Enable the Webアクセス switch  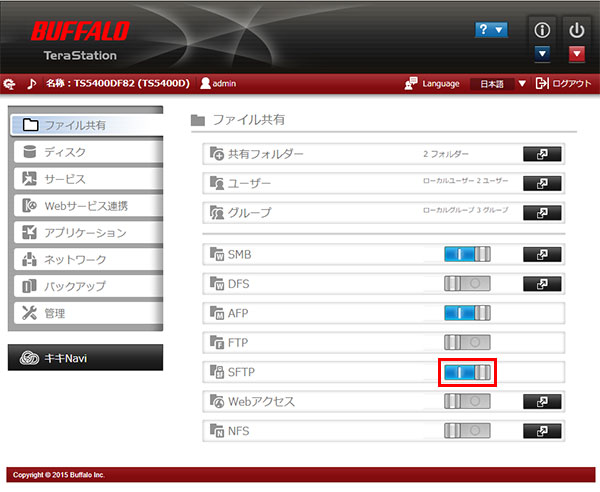tap(467, 402)
